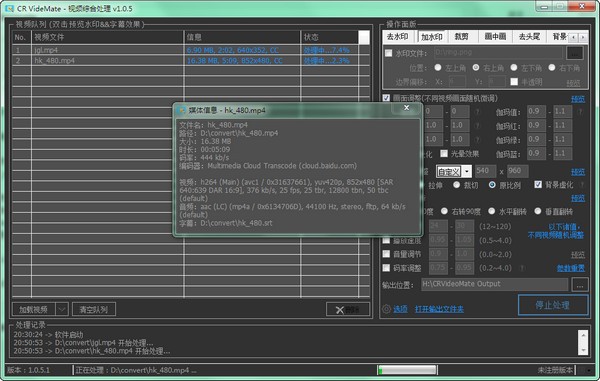Click the log panel scrollbar down arrow

click(x=583, y=350)
